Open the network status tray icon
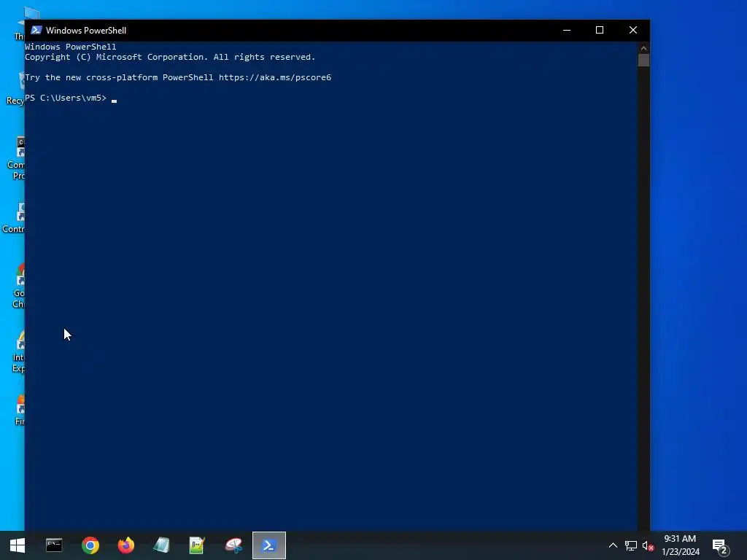Viewport: 747px width, 560px height. pos(631,545)
